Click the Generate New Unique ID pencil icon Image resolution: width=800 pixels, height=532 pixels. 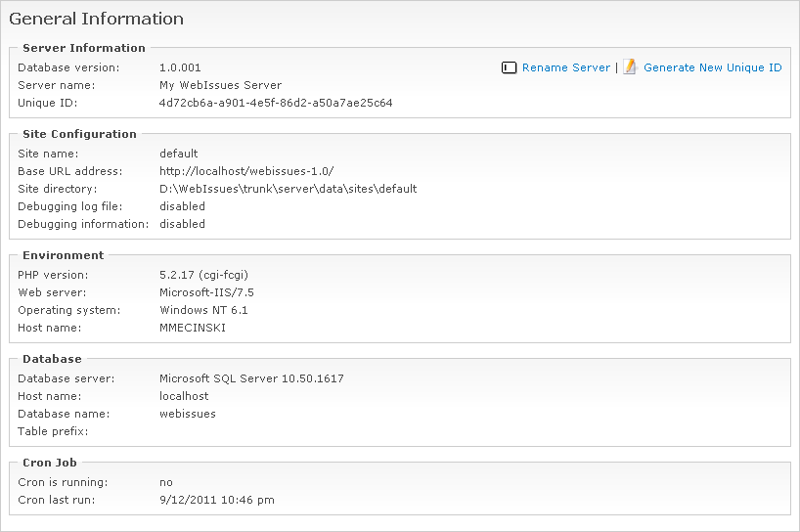[x=631, y=67]
